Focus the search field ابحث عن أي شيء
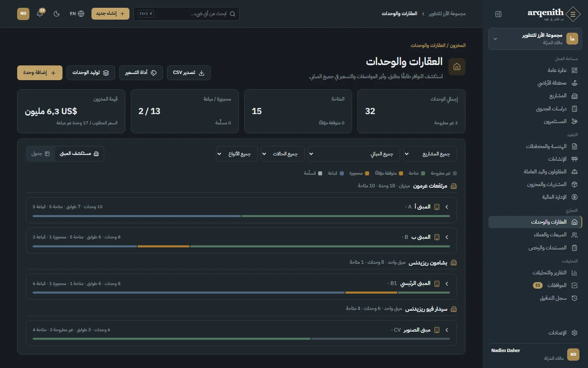 click(x=187, y=13)
